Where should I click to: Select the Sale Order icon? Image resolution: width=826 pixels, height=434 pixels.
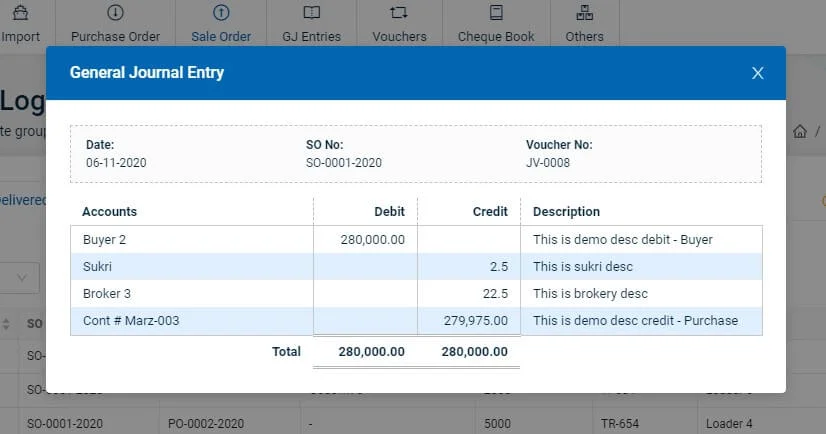pyautogui.click(x=221, y=14)
